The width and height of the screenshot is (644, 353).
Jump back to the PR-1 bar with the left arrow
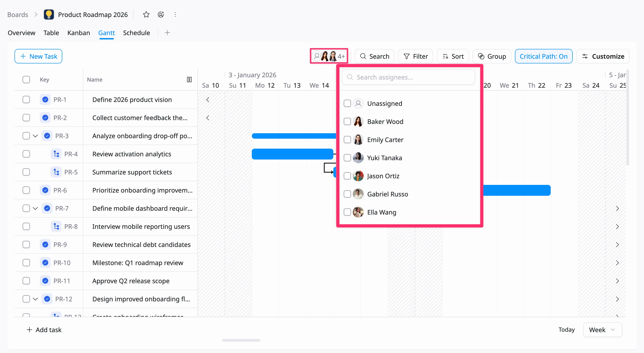(207, 99)
